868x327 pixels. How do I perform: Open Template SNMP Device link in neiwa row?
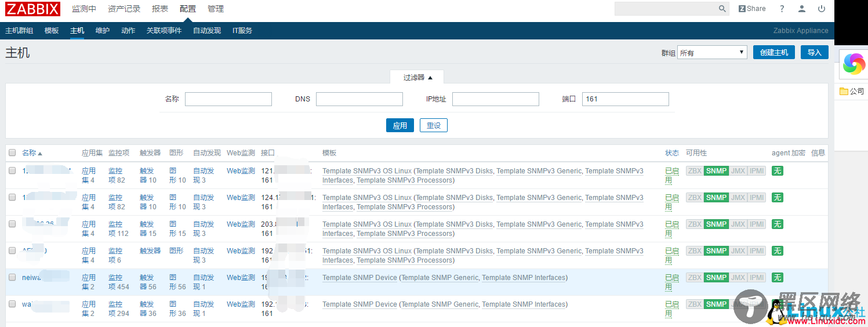click(x=359, y=278)
